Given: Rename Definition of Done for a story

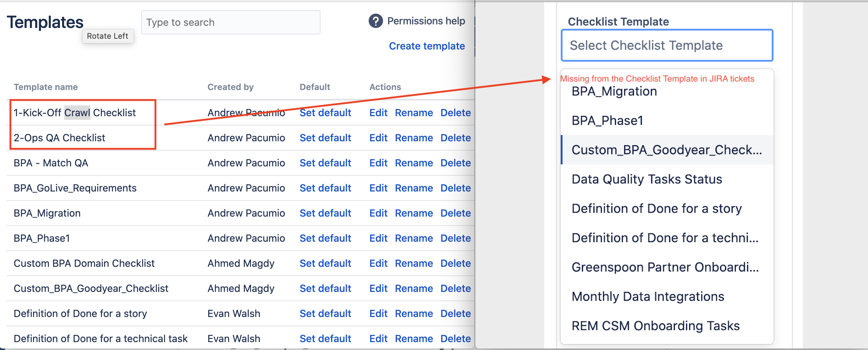Looking at the screenshot, I should click(414, 313).
